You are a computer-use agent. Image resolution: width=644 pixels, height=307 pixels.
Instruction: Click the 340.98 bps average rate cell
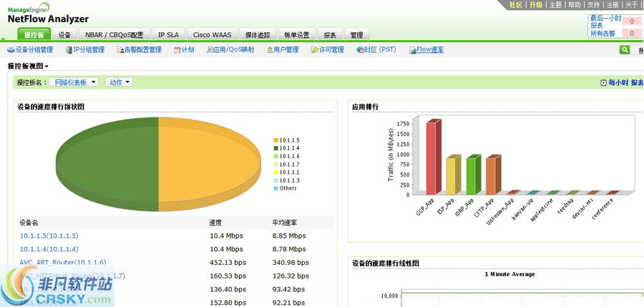pos(291,262)
